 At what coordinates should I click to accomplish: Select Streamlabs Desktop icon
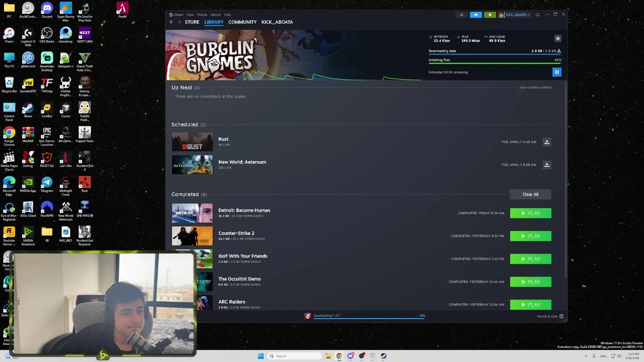[x=47, y=62]
